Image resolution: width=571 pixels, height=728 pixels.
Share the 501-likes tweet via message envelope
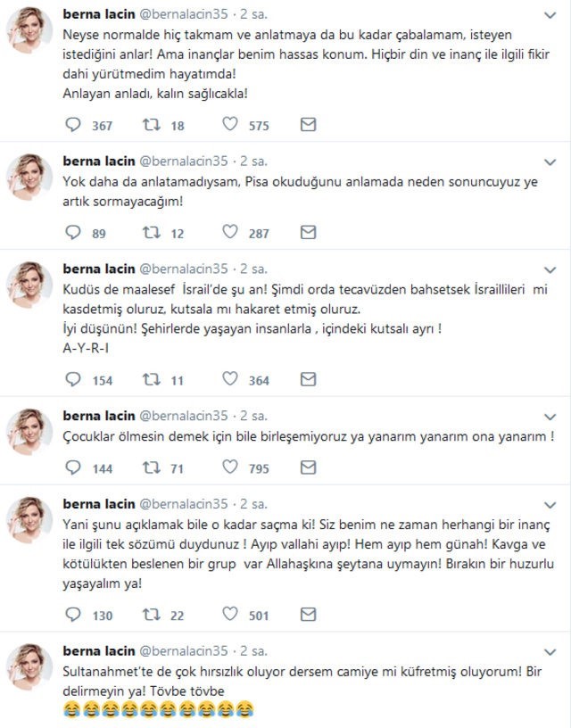pyautogui.click(x=308, y=615)
